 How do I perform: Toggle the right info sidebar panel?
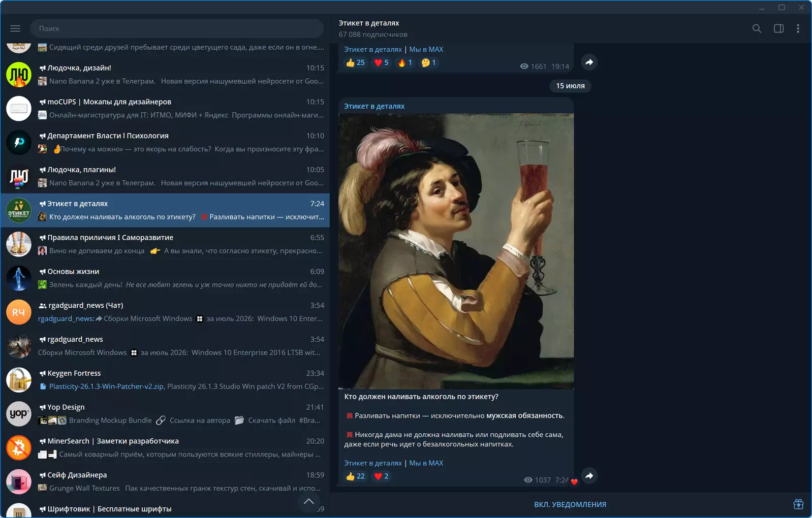(x=778, y=28)
